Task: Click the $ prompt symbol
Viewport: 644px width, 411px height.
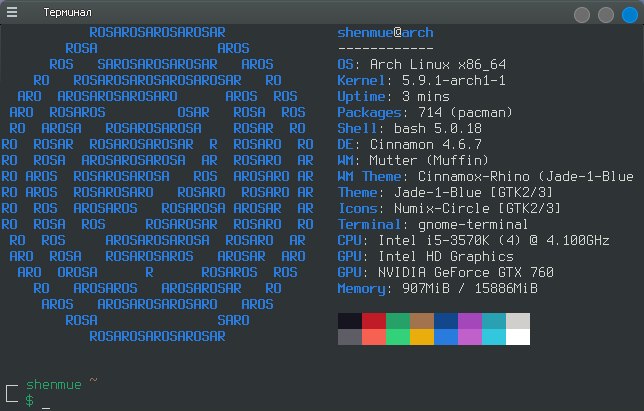Action: (29, 400)
